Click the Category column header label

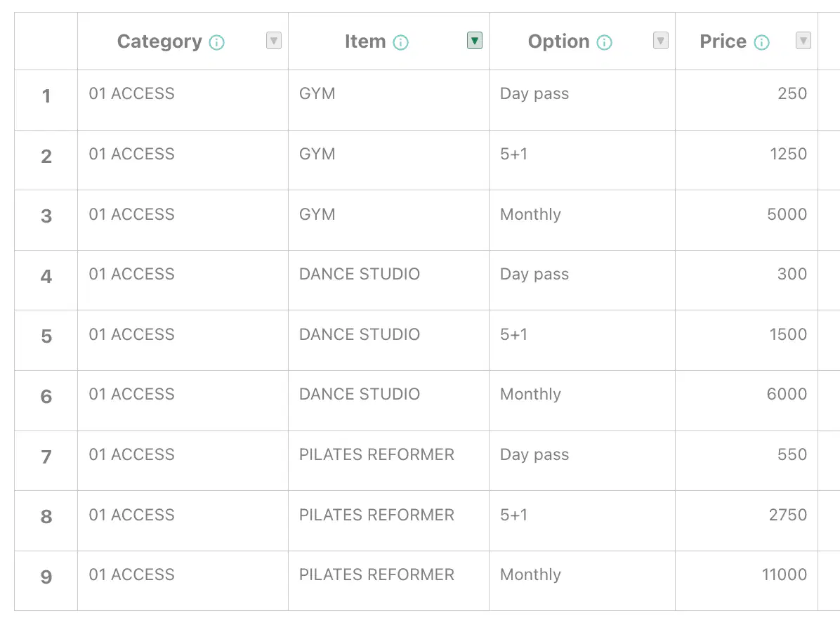[x=159, y=41]
